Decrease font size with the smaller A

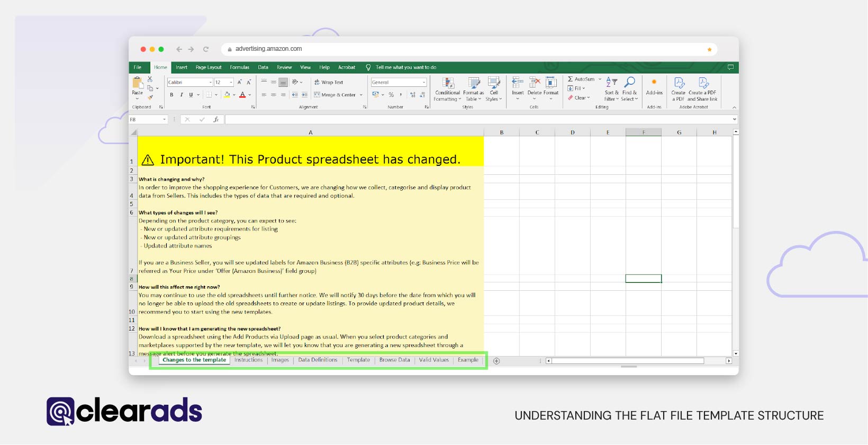pyautogui.click(x=249, y=82)
